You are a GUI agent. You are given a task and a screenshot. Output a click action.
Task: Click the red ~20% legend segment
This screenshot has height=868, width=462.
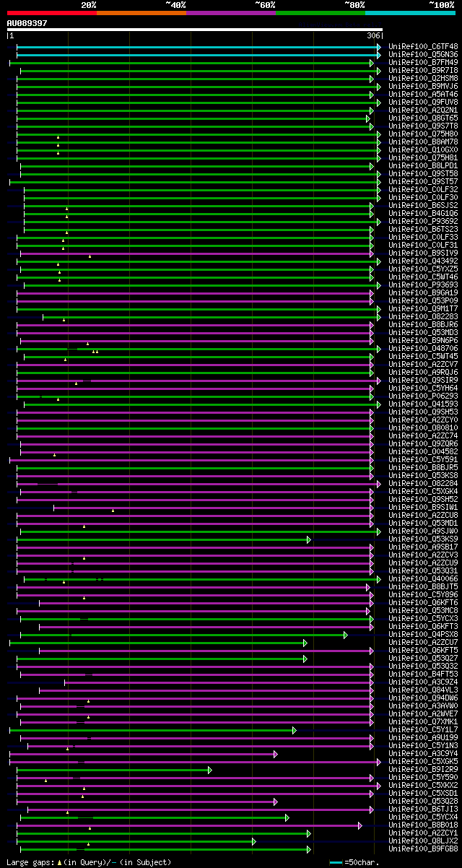(x=52, y=13)
